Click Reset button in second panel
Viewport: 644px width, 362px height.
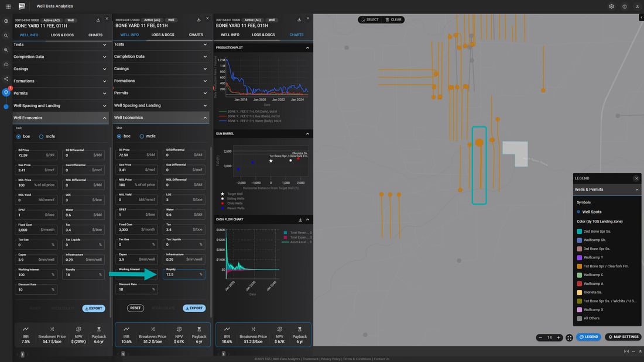tap(136, 308)
